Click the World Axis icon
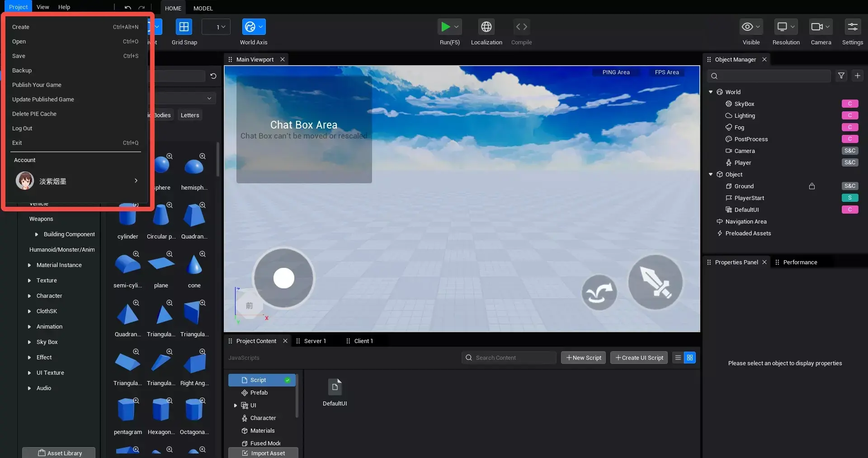The width and height of the screenshot is (868, 458). coord(250,27)
